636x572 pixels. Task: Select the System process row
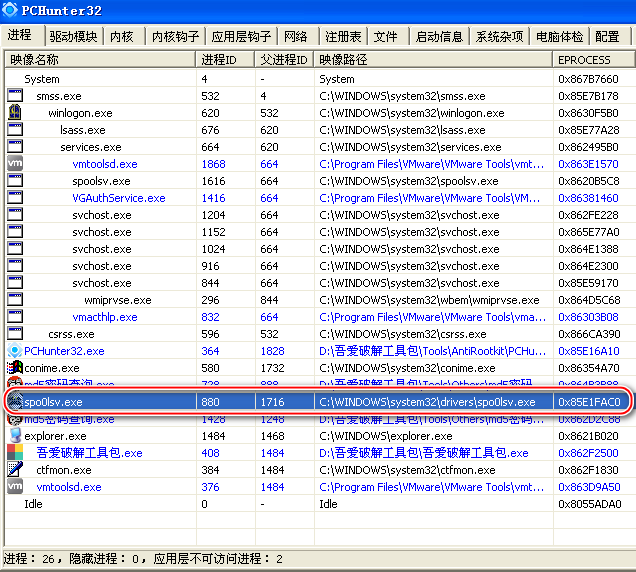[x=318, y=79]
